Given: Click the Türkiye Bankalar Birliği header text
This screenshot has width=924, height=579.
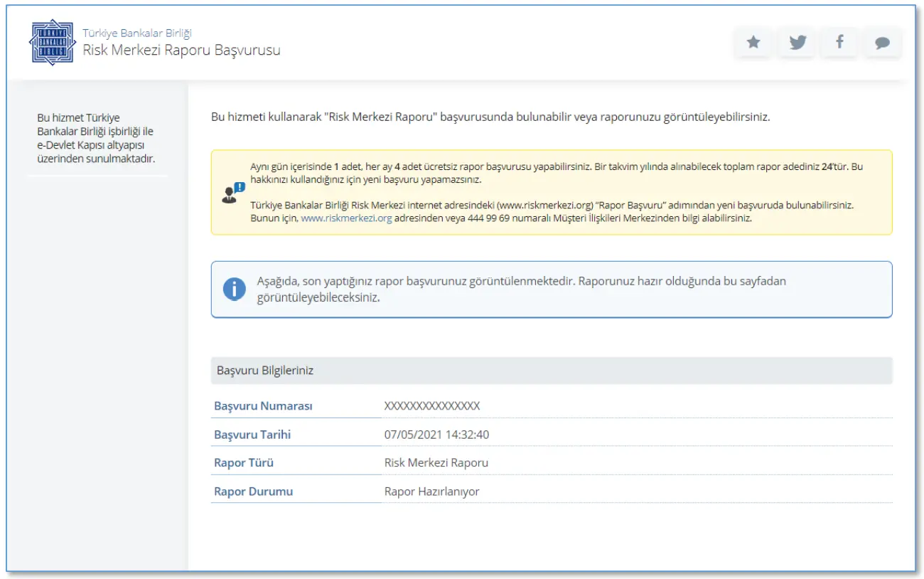Looking at the screenshot, I should pyautogui.click(x=137, y=33).
